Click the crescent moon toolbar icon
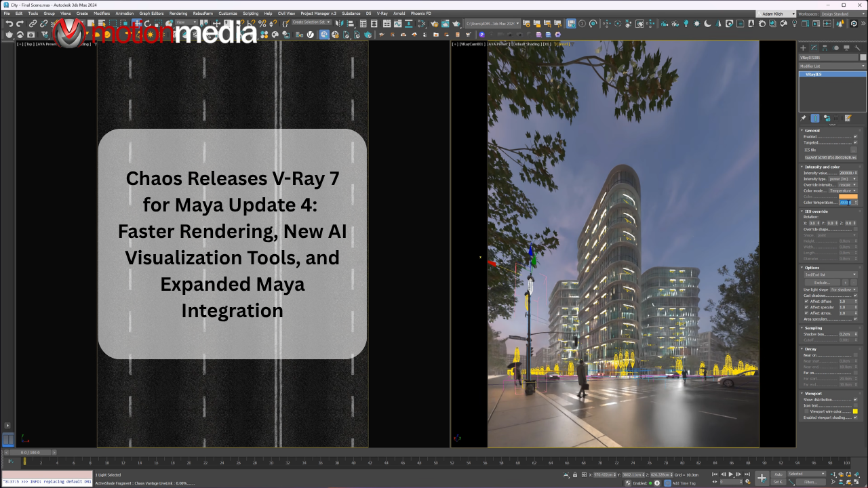 click(x=708, y=24)
